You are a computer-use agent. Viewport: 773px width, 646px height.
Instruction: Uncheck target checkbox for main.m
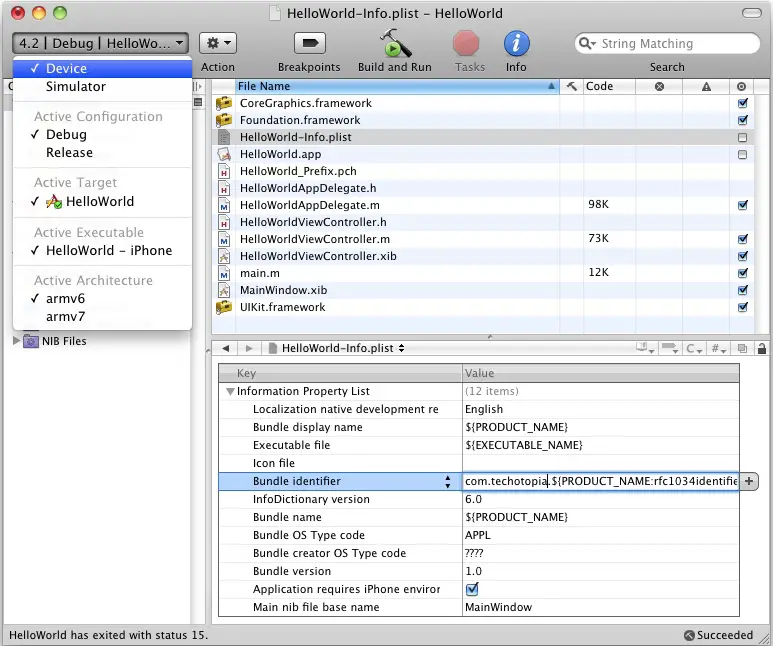[x=742, y=273]
